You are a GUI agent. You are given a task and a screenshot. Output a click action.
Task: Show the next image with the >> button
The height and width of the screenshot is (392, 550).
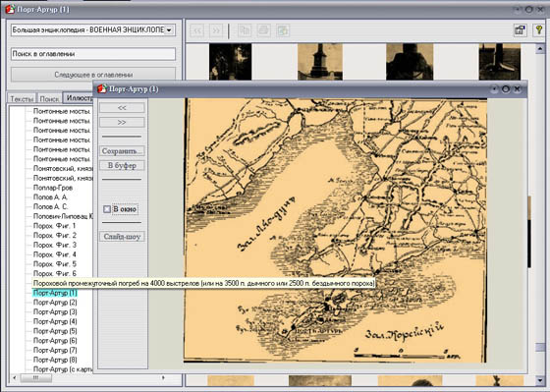pos(122,122)
